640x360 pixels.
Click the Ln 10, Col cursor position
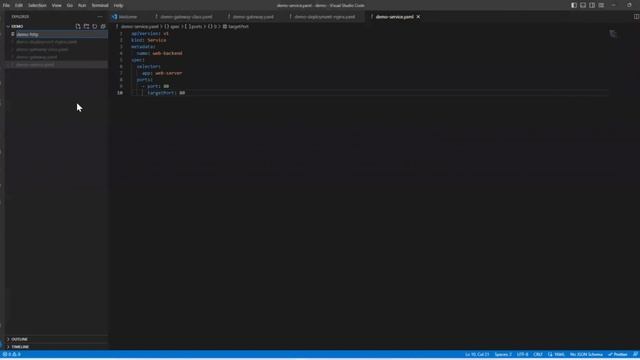(x=477, y=354)
